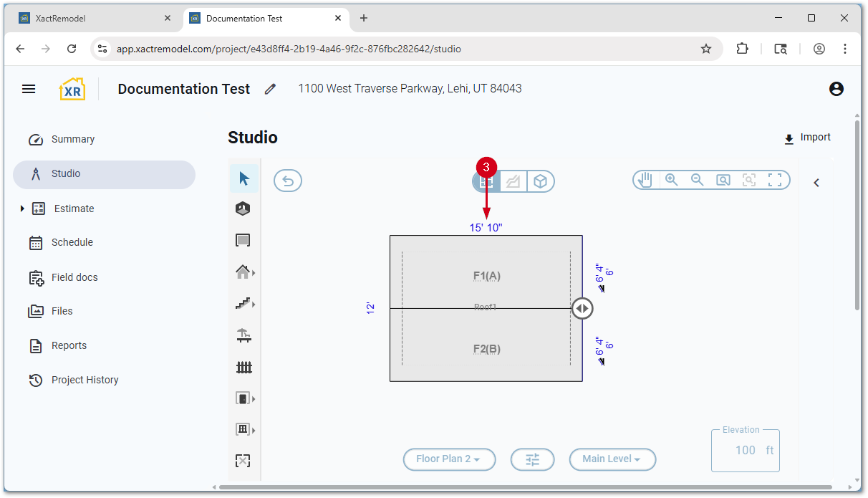Activate the pan hand tool
The height and width of the screenshot is (498, 868).
[645, 180]
